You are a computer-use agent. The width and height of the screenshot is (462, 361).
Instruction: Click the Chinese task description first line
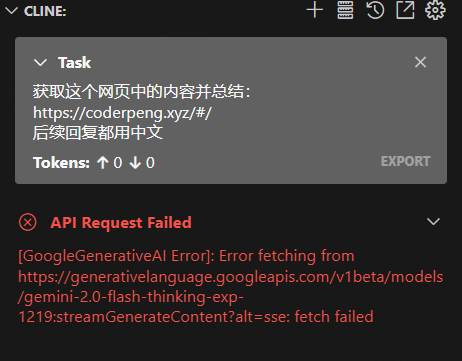(142, 92)
